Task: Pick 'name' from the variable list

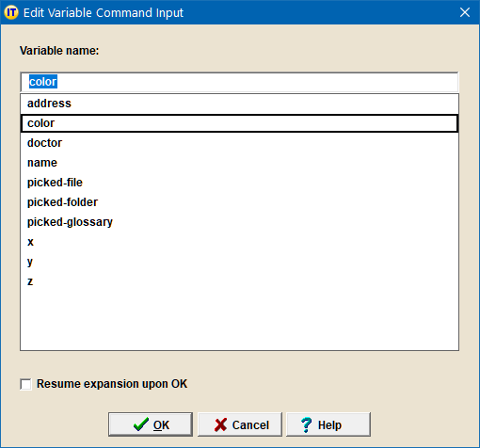Action: click(239, 163)
